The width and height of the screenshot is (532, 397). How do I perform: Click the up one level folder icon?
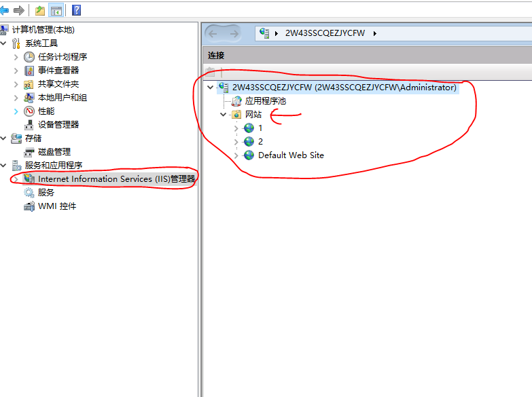[x=40, y=10]
